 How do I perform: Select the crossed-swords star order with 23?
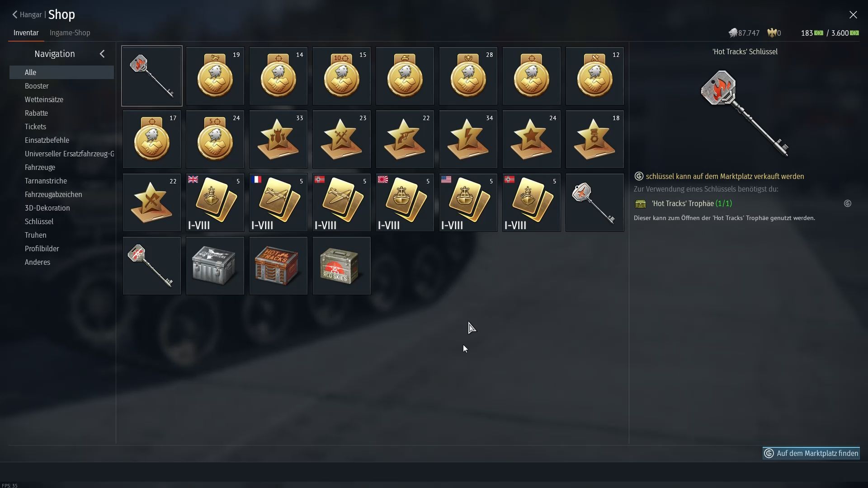[x=341, y=139]
